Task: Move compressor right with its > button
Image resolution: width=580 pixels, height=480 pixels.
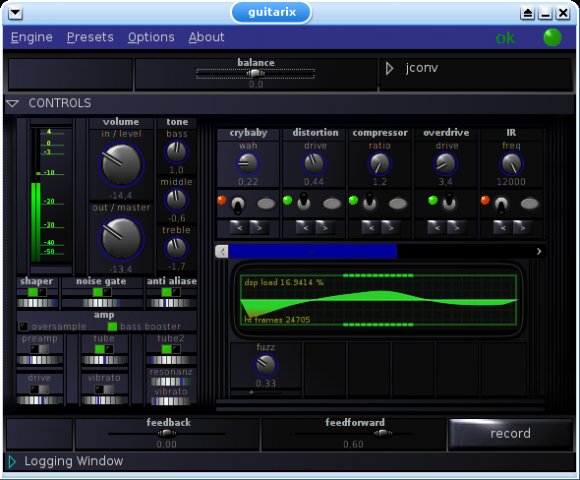Action: pos(391,227)
